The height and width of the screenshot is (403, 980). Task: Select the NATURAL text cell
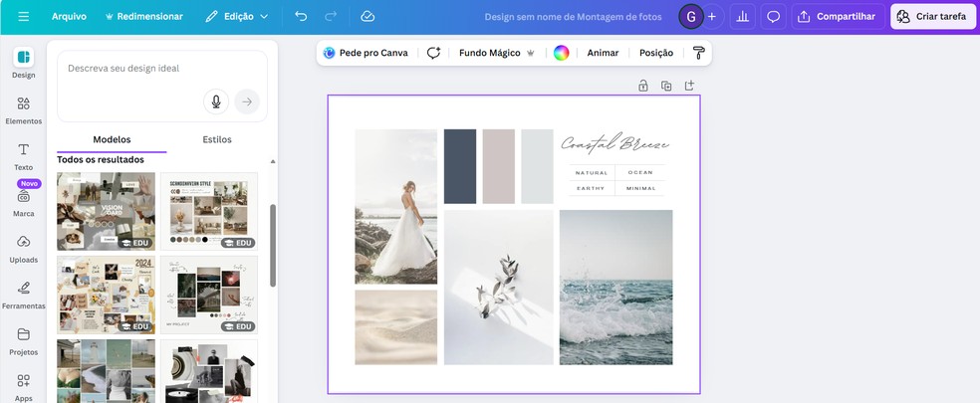(592, 172)
